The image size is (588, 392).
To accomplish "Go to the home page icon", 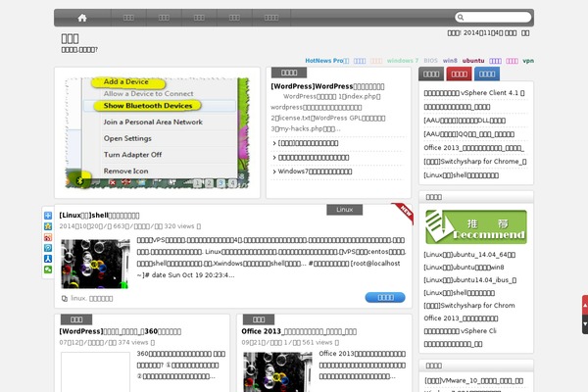I will click(82, 18).
